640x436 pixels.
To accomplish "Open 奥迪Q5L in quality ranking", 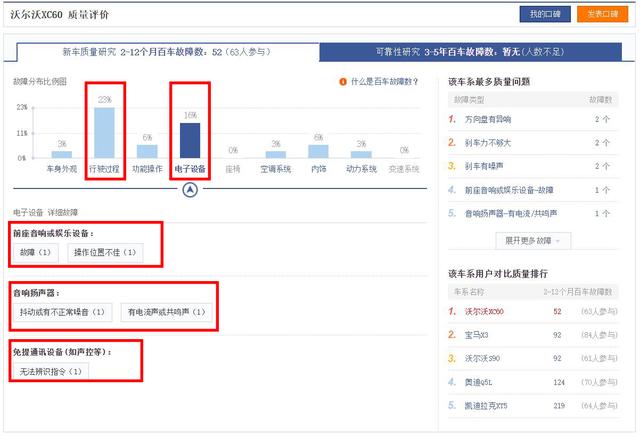I will click(478, 382).
